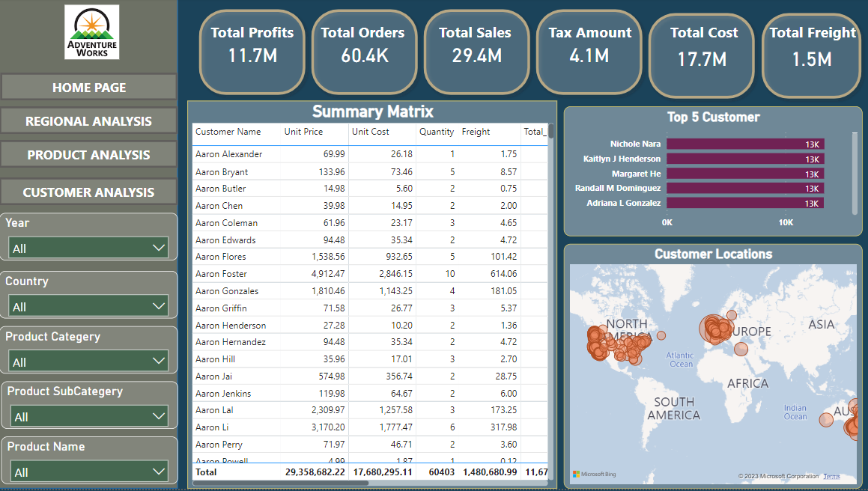Expand the Product Category dropdown
The width and height of the screenshot is (868, 491).
point(88,361)
